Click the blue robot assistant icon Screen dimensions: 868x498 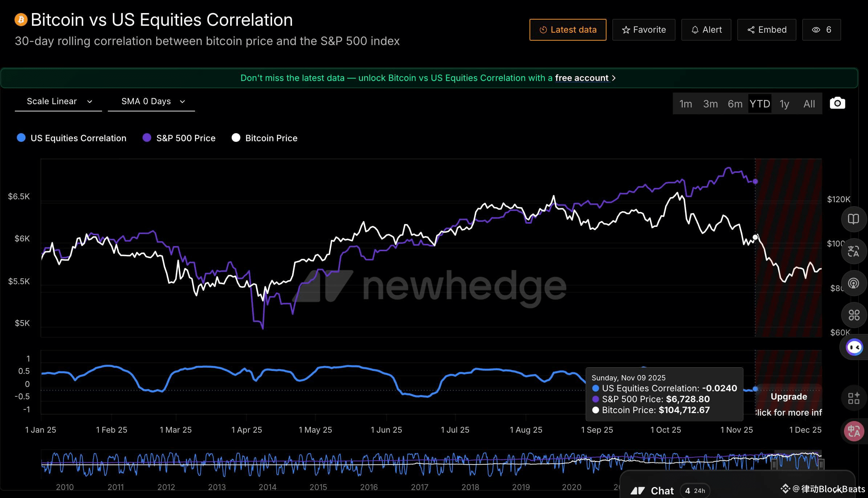[854, 347]
